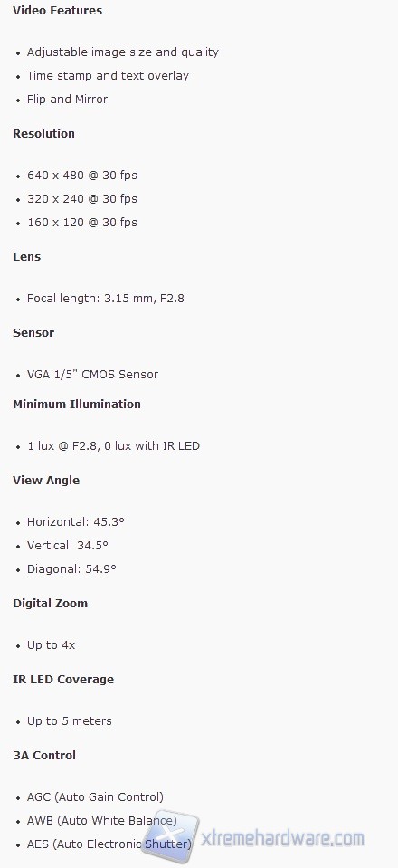Select the AWB (Auto White Balance) line
The height and width of the screenshot is (868, 398).
[x=102, y=820]
